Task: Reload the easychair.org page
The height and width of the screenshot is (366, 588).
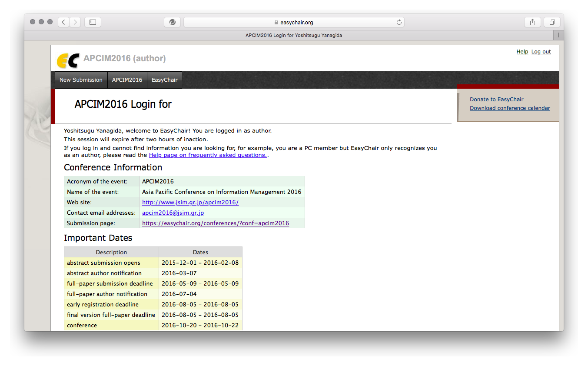Action: tap(399, 22)
